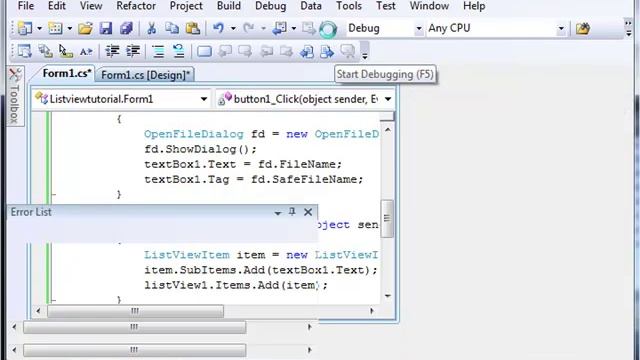
Task: Open the Edit menu
Action: [x=57, y=6]
